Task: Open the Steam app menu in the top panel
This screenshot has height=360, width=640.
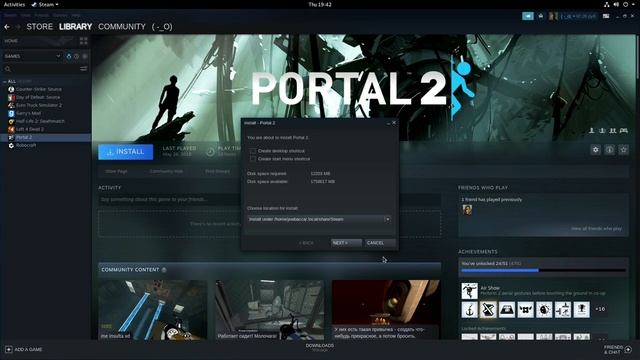Action: click(45, 4)
